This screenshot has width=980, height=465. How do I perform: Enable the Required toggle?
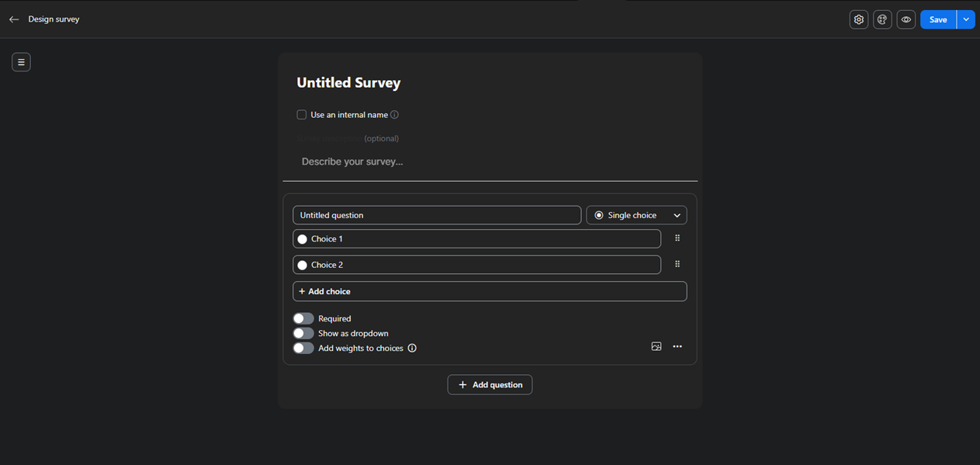[x=303, y=318]
